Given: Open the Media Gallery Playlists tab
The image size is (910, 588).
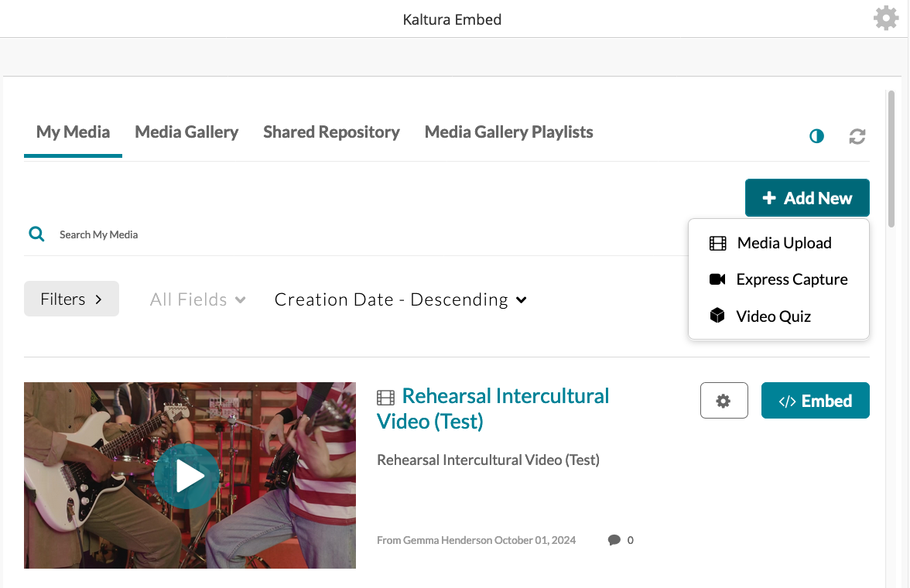Looking at the screenshot, I should pyautogui.click(x=508, y=132).
